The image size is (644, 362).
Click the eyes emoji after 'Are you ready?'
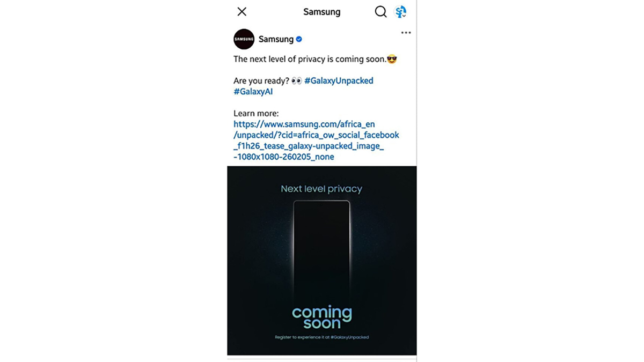pyautogui.click(x=297, y=80)
